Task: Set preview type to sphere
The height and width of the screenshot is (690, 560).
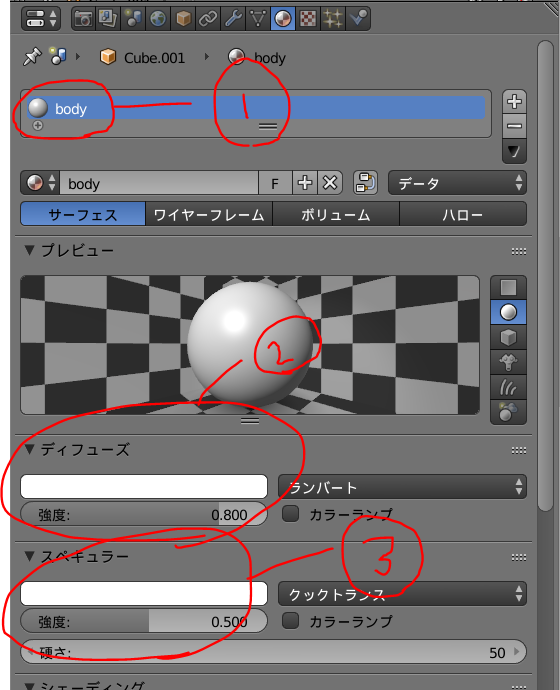Action: 508,312
